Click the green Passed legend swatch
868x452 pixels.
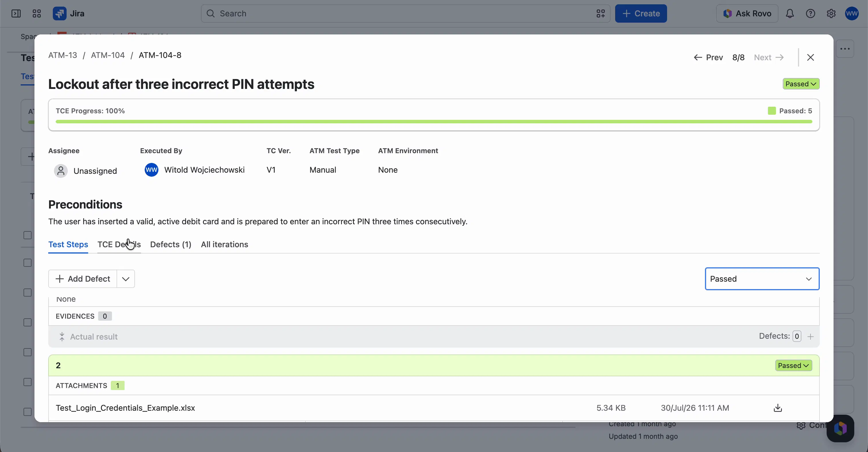(x=772, y=111)
